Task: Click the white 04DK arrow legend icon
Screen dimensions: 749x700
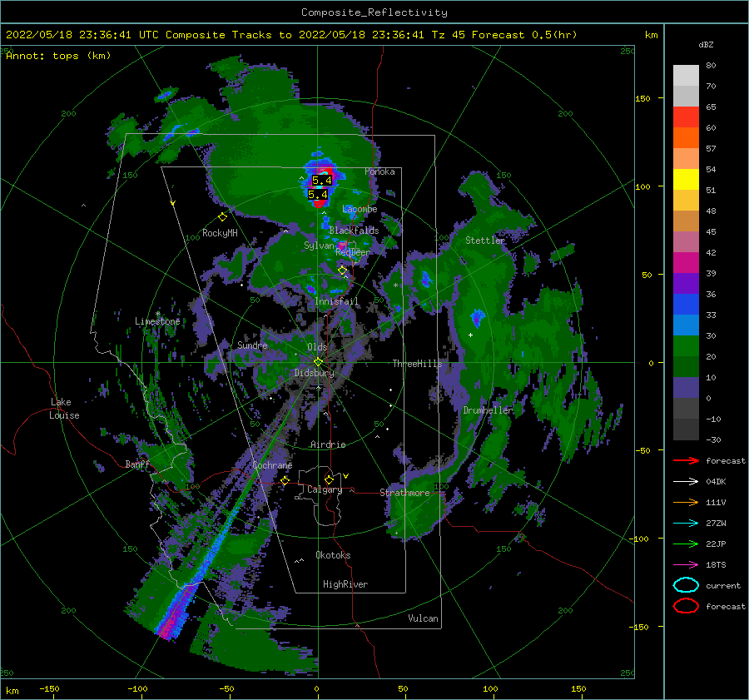Action: point(686,482)
